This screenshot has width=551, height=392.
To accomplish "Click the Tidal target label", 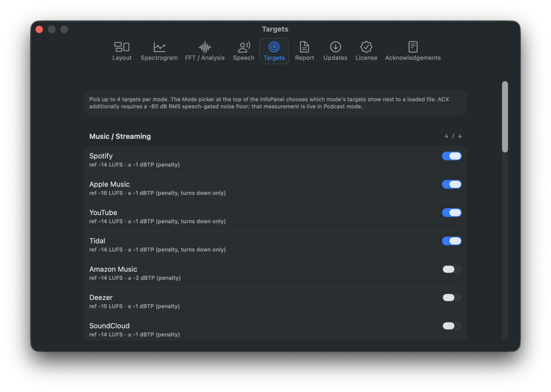I will pos(97,241).
